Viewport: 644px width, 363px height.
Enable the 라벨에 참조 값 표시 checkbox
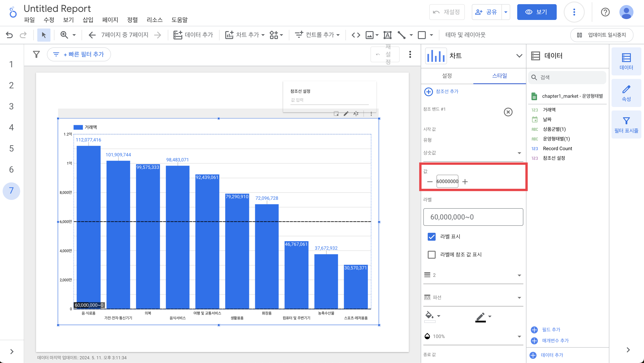431,254
